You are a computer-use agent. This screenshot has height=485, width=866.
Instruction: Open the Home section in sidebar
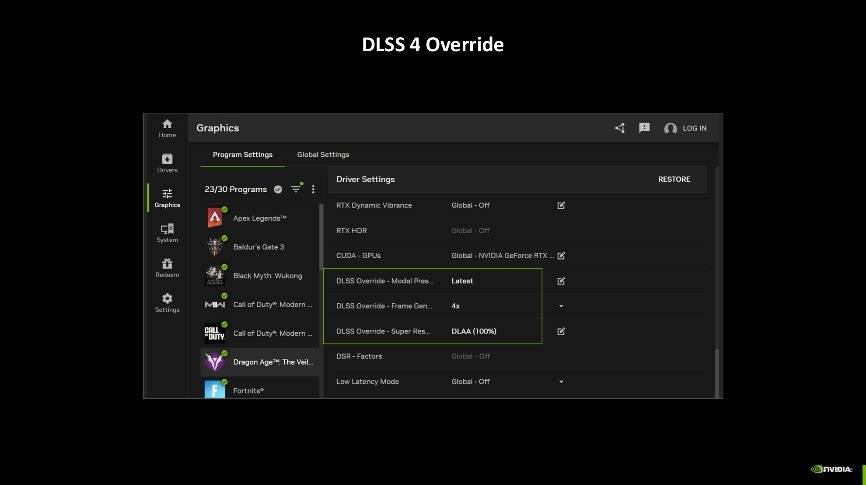[167, 127]
